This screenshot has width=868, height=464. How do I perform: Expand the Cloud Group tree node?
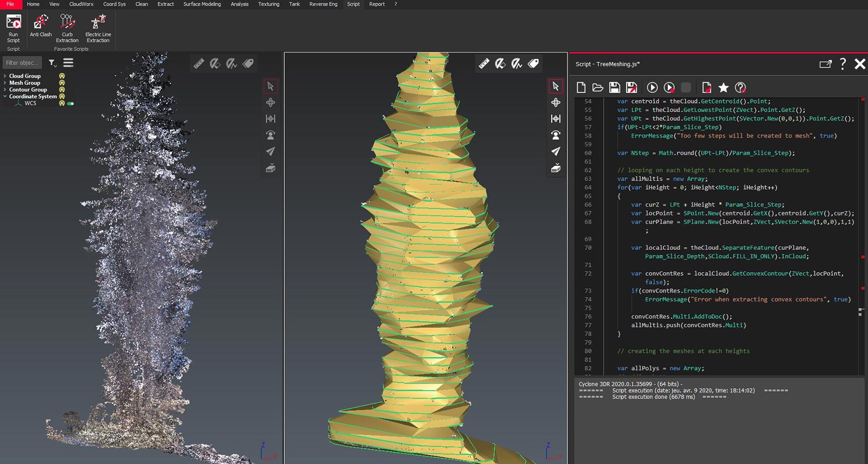pos(5,76)
